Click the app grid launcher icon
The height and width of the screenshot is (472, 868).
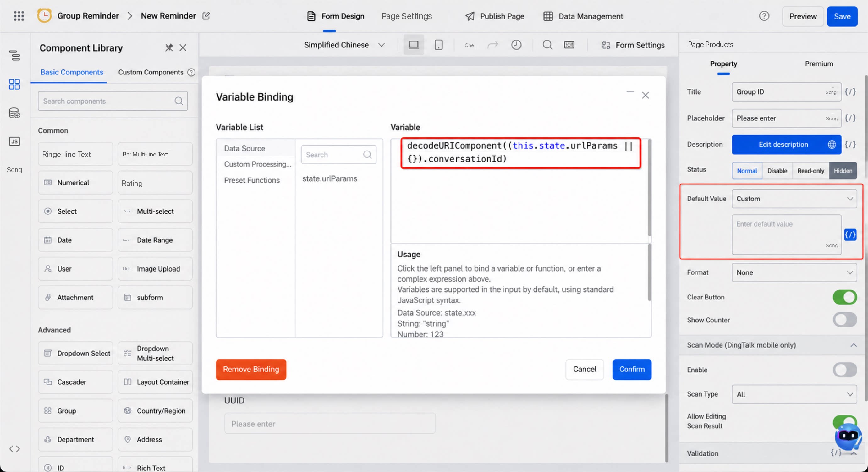click(19, 16)
